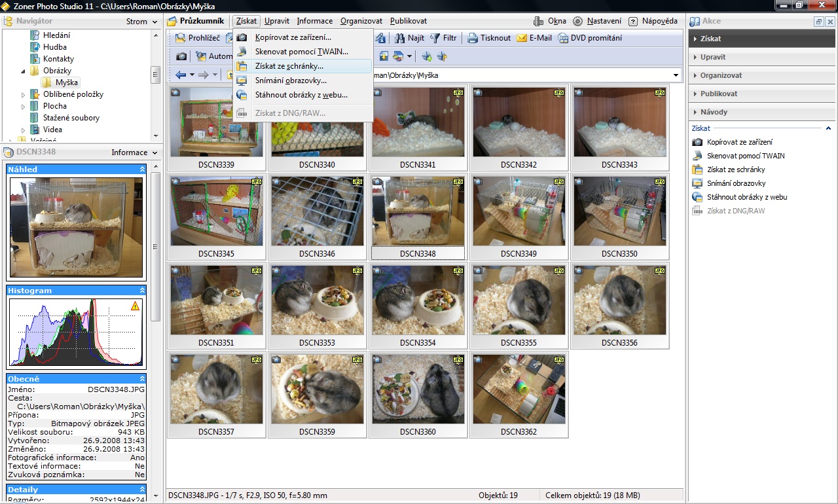
Task: Click Stáhnout obrázky z webu link in Akce
Action: coord(747,197)
